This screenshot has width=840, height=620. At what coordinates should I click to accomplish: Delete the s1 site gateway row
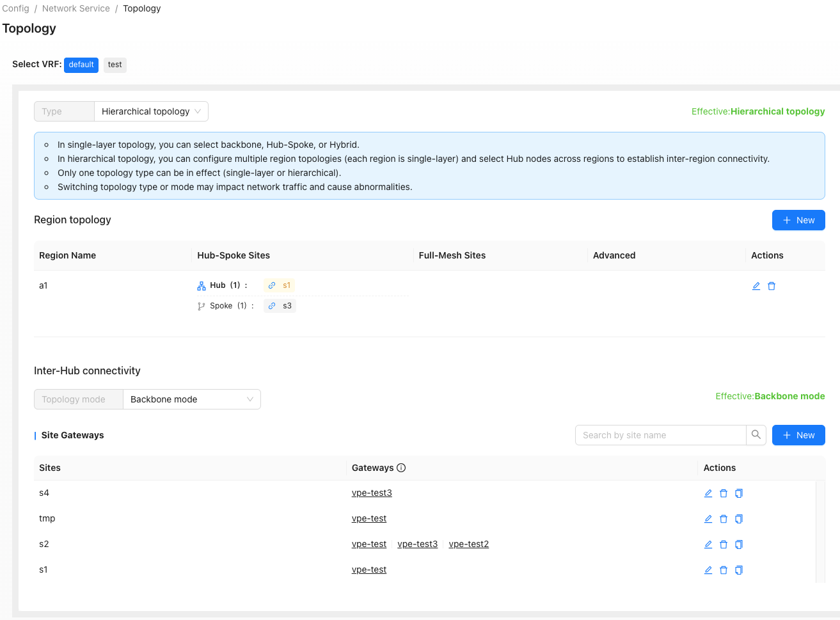(724, 570)
